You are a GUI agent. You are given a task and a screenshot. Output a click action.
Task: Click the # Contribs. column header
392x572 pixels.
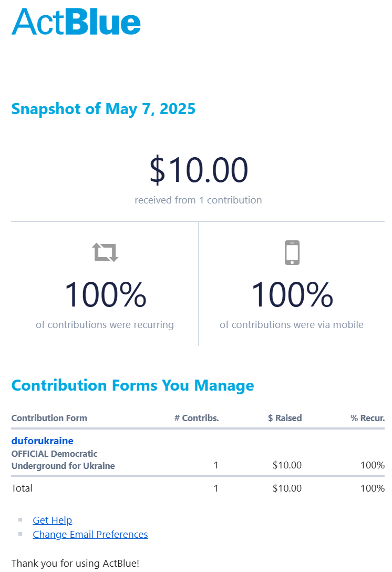[x=197, y=418]
